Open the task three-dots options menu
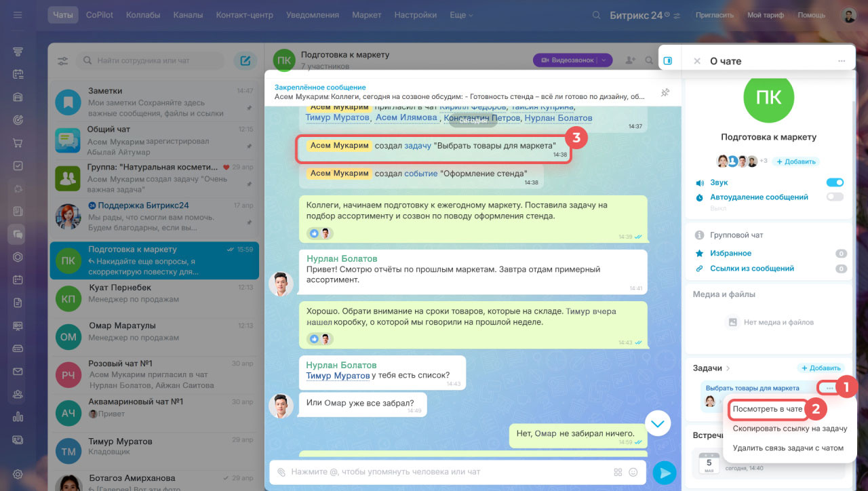Viewport: 868px width, 491px height. [829, 388]
